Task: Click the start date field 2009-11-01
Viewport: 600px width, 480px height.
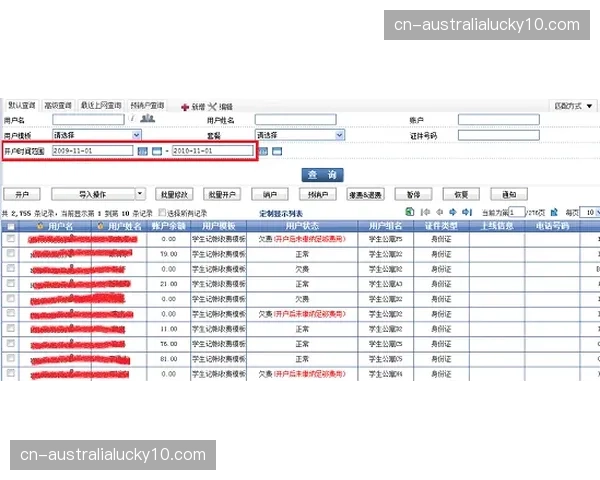Action: (93, 151)
